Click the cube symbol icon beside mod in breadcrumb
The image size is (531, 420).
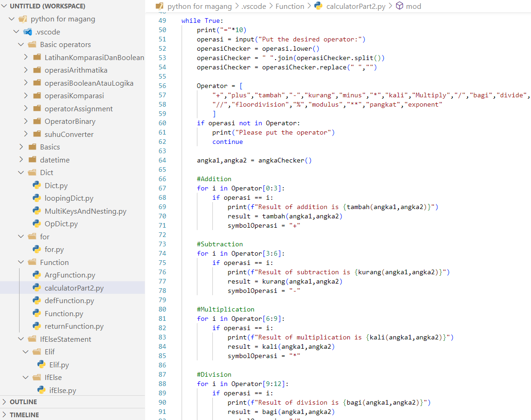click(x=399, y=6)
